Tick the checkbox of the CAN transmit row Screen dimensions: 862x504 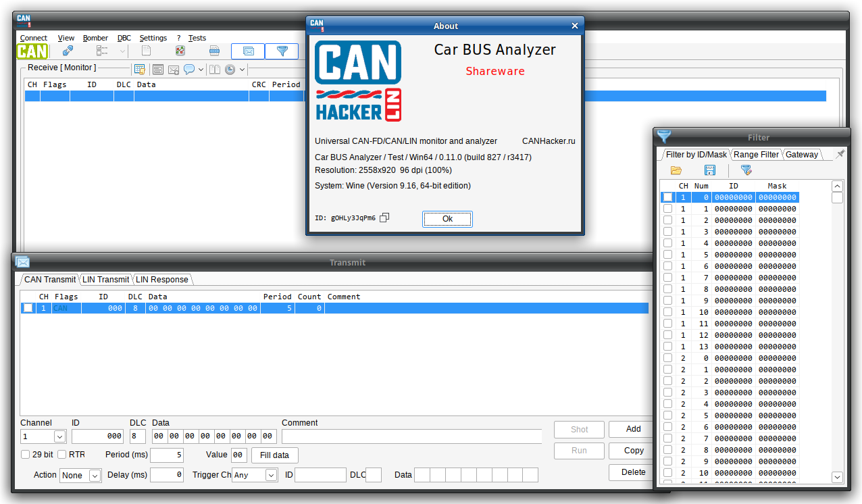28,308
